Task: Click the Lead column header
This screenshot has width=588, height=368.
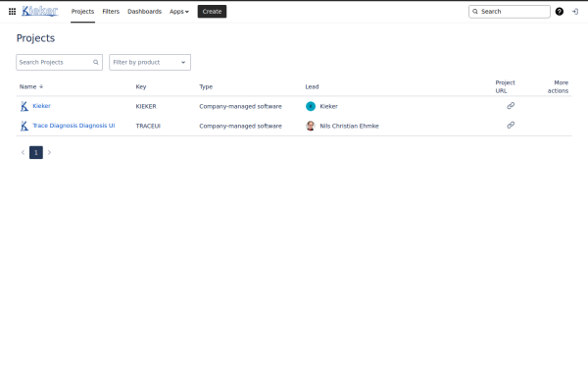Action: [x=312, y=86]
